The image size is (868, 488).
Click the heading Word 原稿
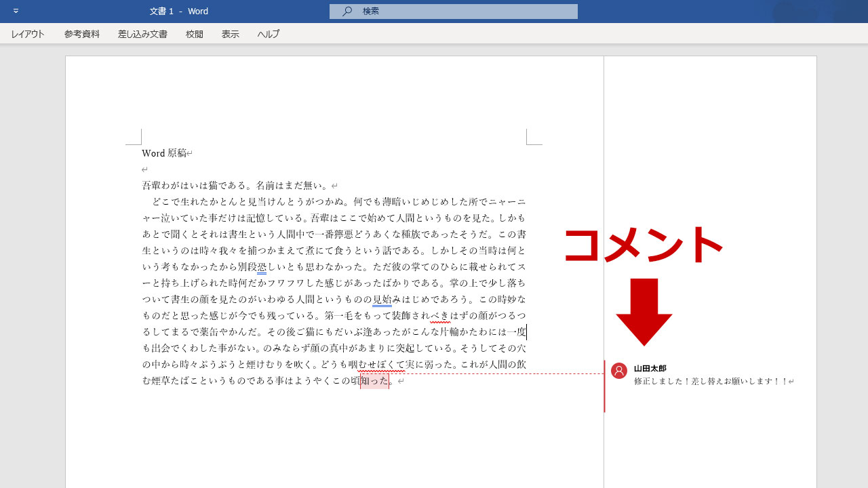[x=164, y=153]
